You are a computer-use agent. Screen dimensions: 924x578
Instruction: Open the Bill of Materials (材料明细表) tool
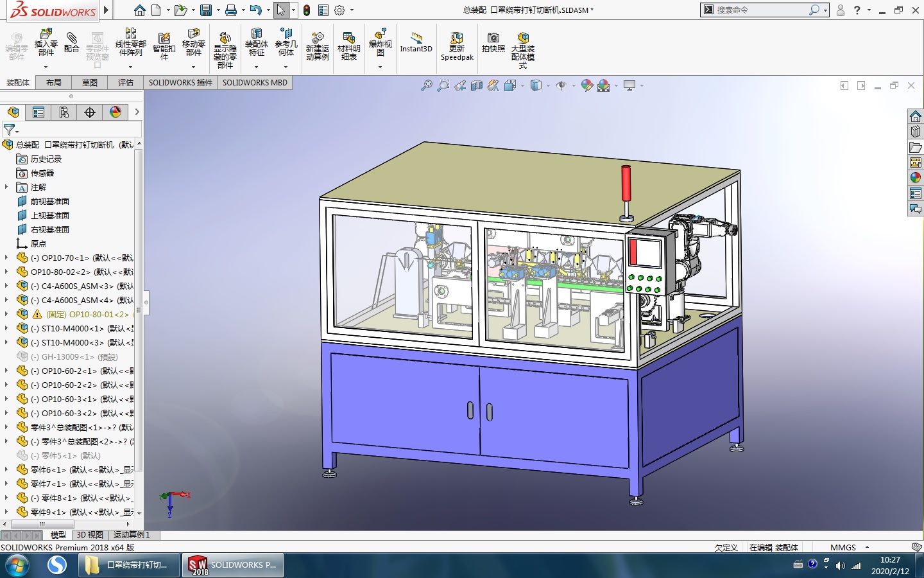pyautogui.click(x=349, y=46)
